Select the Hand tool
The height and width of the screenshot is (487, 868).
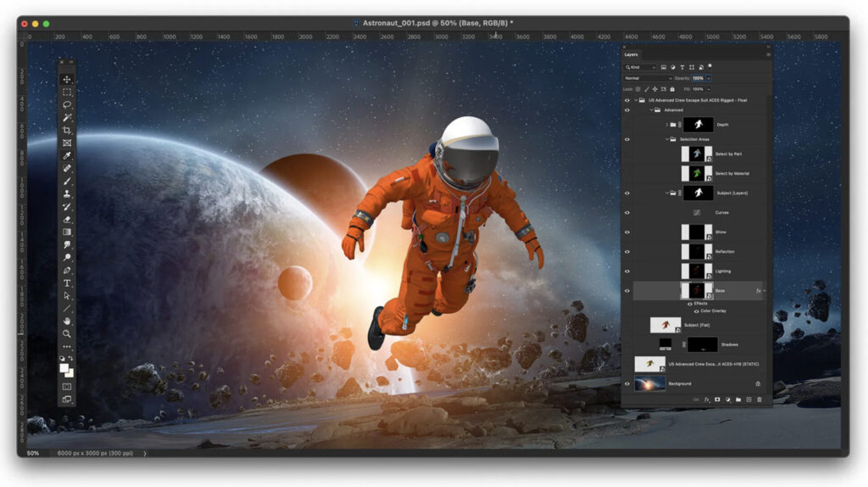tap(67, 321)
